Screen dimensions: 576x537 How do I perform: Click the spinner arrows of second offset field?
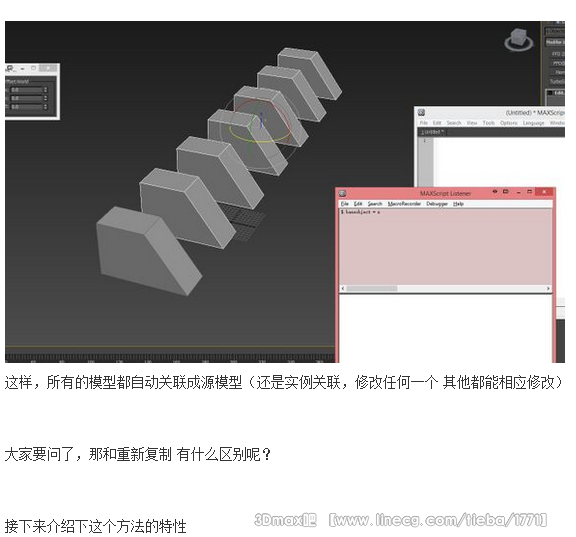[x=46, y=98]
